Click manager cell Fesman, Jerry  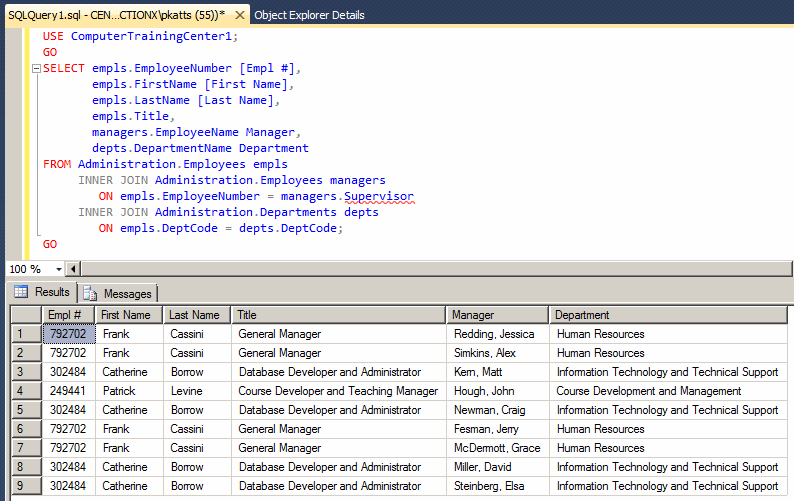click(498, 429)
